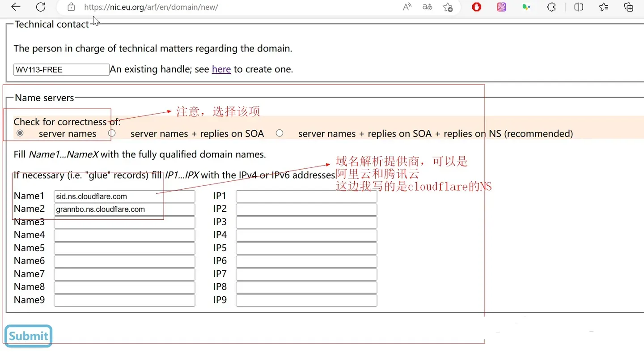Select the recommended SOA + NS radio option

[280, 133]
